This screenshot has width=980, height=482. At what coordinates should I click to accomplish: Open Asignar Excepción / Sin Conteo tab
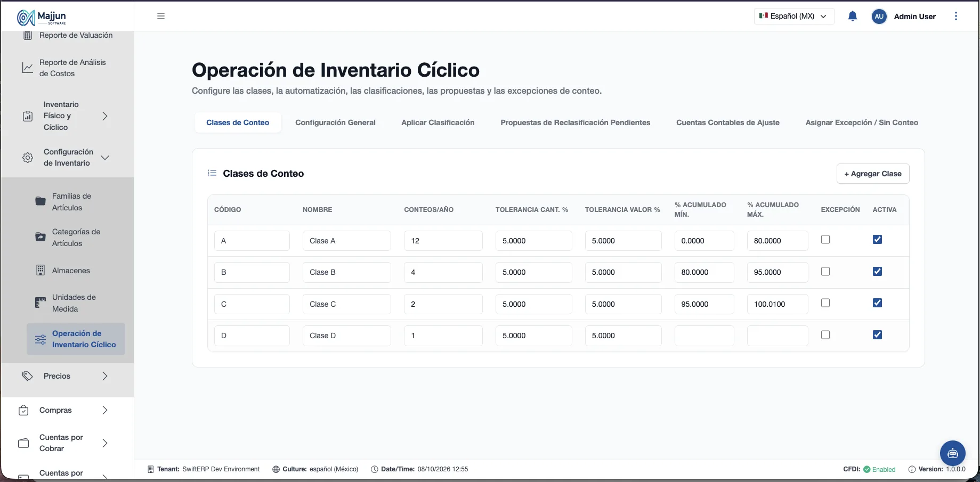click(x=861, y=122)
